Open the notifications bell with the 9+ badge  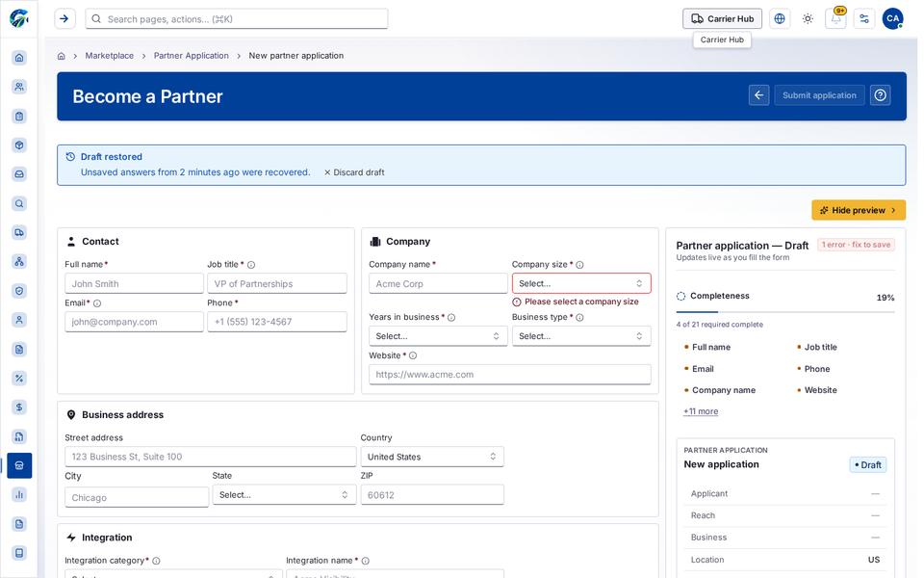tap(836, 19)
